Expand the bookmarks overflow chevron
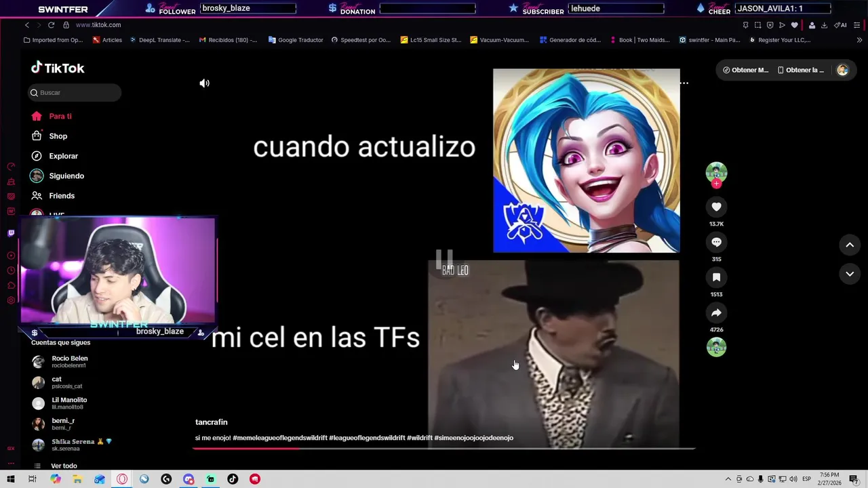 tap(859, 40)
